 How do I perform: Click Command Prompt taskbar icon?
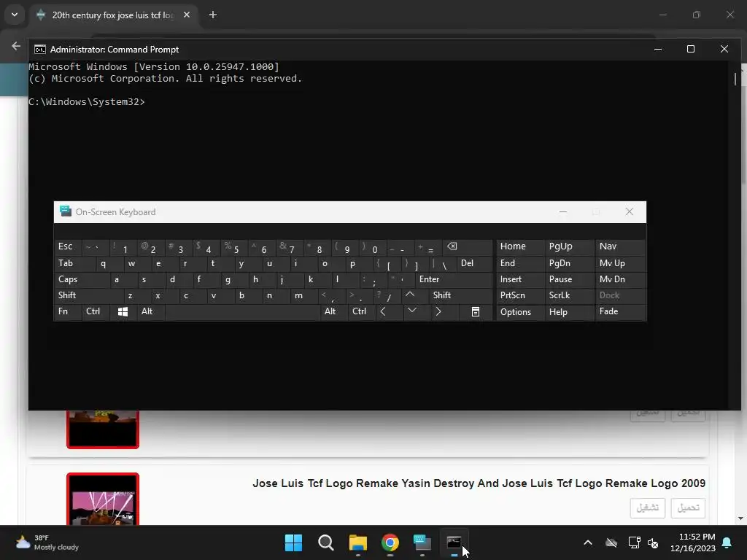click(454, 542)
